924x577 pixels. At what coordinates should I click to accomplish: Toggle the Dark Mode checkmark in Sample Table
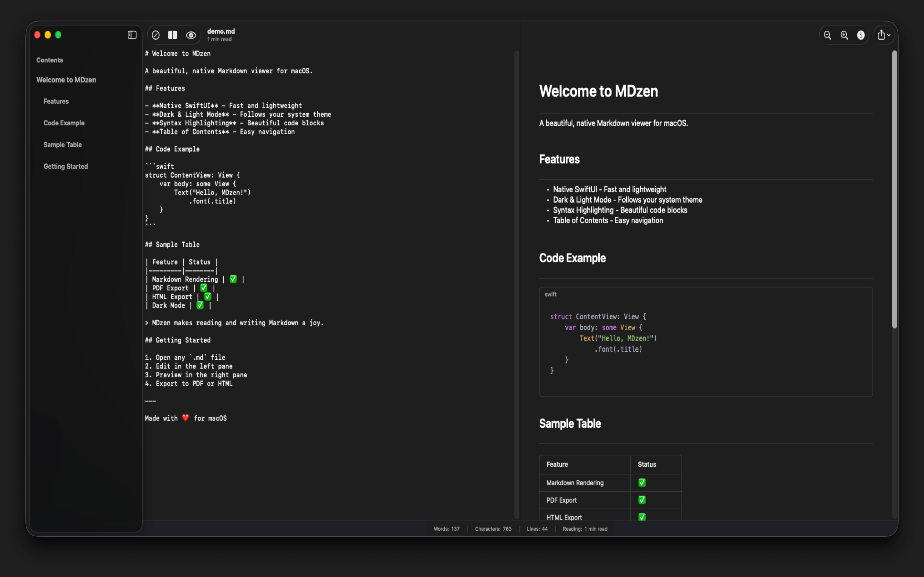[x=200, y=305]
